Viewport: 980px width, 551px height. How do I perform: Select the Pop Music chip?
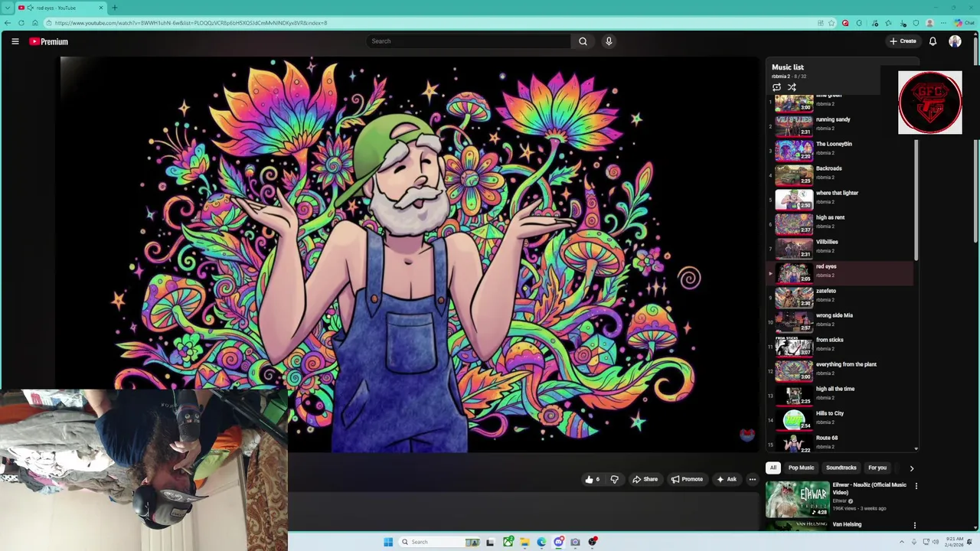[x=801, y=468]
